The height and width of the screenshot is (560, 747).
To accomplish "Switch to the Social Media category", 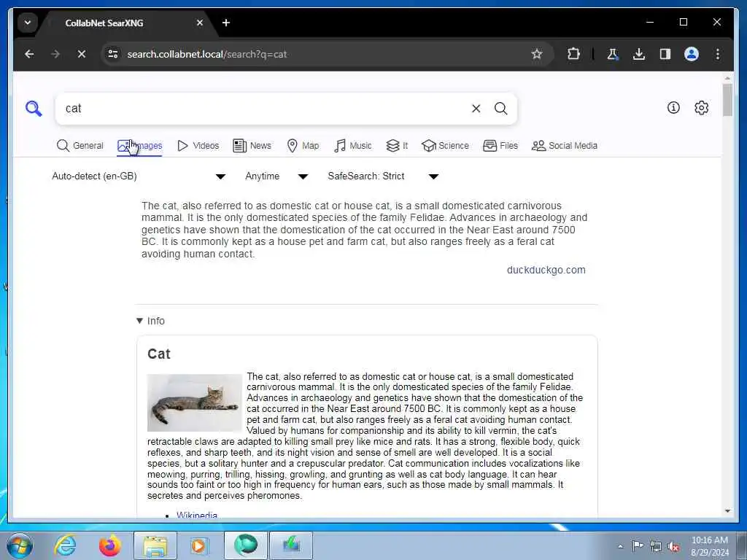I will click(x=565, y=146).
